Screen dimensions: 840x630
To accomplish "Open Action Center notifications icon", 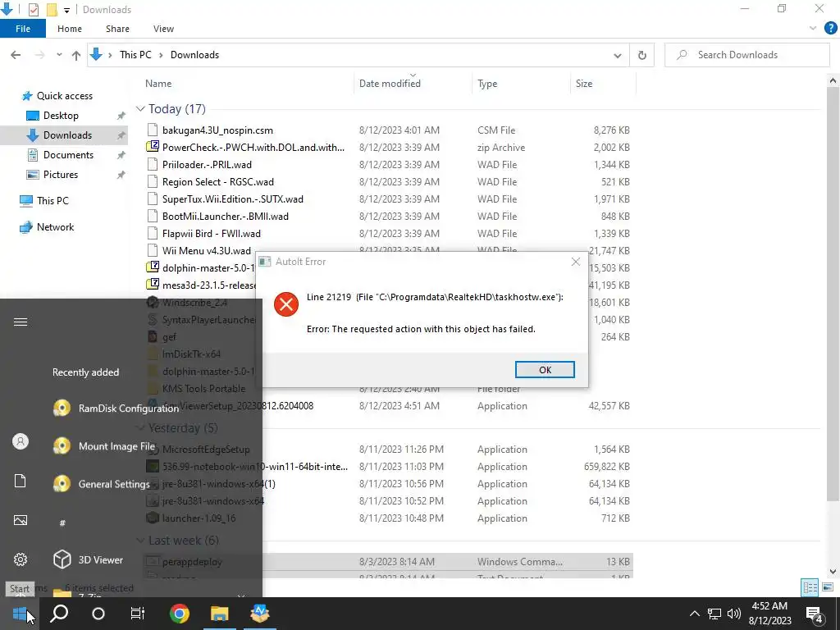I will 815,614.
